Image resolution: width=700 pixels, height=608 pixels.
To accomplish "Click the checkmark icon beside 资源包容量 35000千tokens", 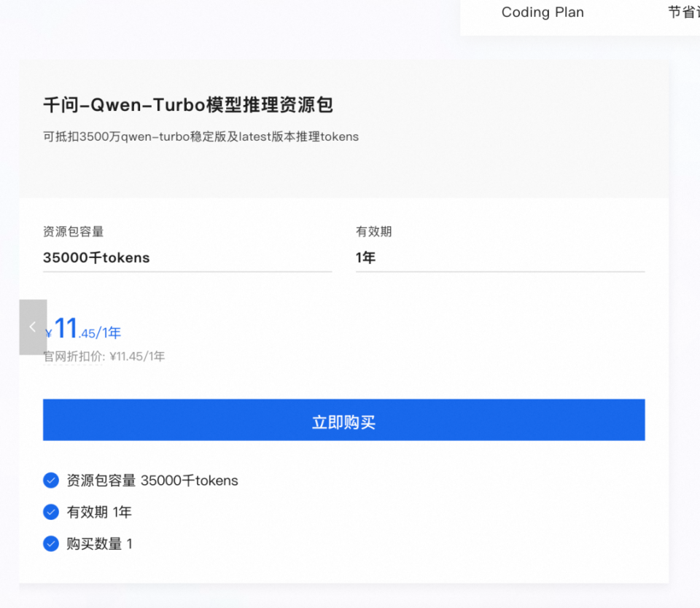I will (51, 480).
